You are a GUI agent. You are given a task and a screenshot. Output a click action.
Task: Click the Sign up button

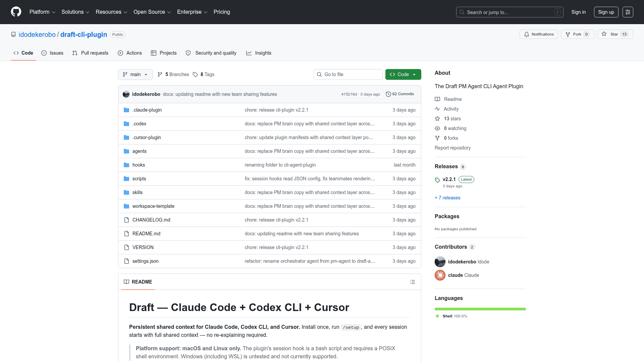pos(606,12)
